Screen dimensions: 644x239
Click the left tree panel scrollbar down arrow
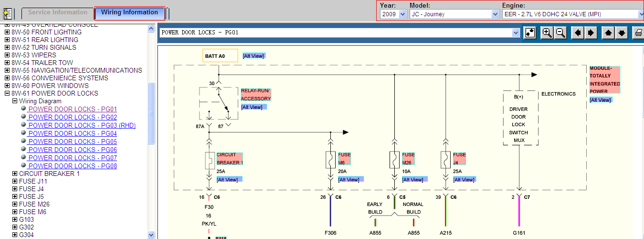click(151, 235)
